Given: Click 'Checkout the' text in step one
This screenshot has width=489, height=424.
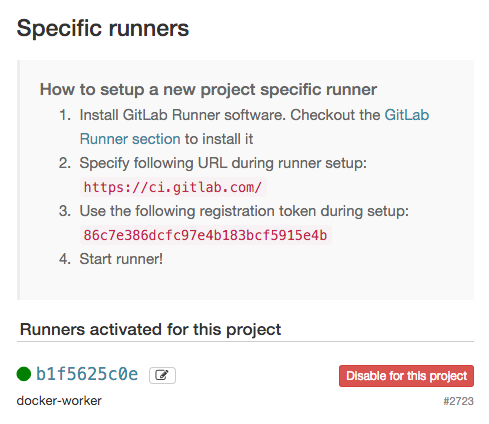Looking at the screenshot, I should 335,115.
